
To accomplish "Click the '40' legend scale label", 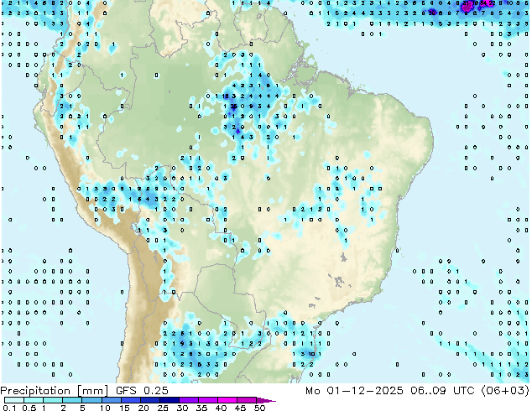I will pyautogui.click(x=221, y=408).
